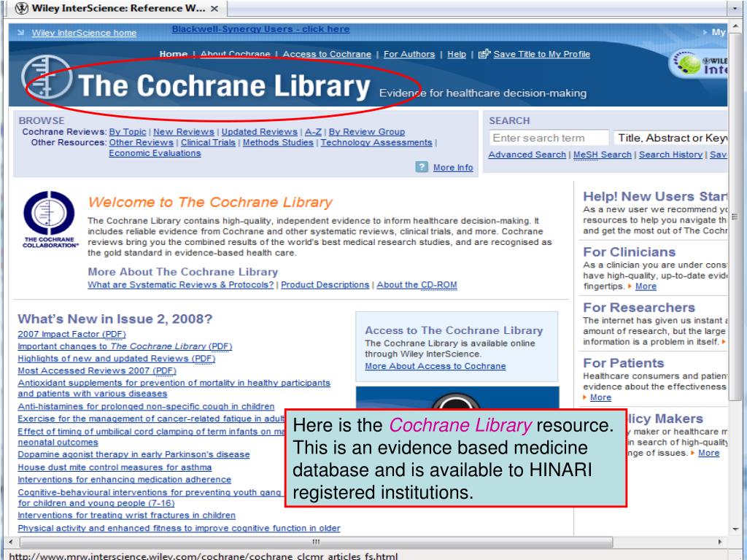747x560 pixels.
Task: Open Methods Studies link
Action: (x=278, y=142)
